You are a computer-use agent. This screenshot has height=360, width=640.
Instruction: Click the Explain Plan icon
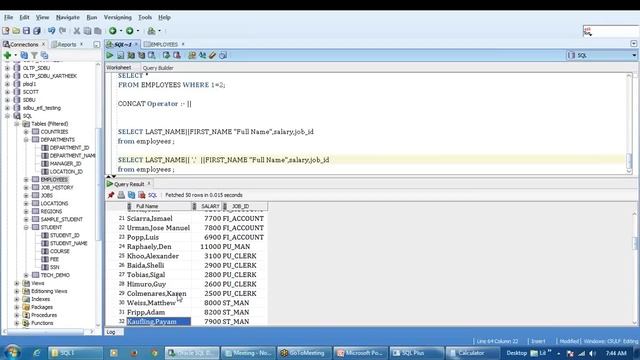click(142, 55)
